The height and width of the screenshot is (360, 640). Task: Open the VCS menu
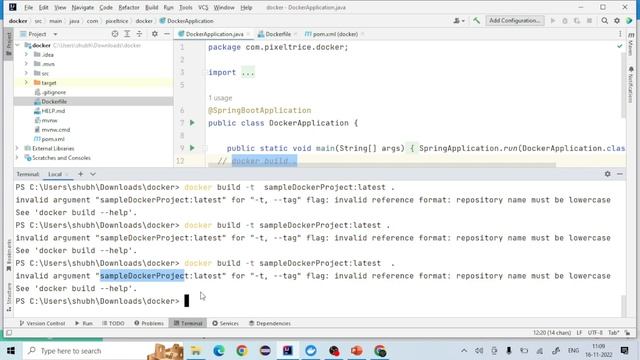click(203, 7)
